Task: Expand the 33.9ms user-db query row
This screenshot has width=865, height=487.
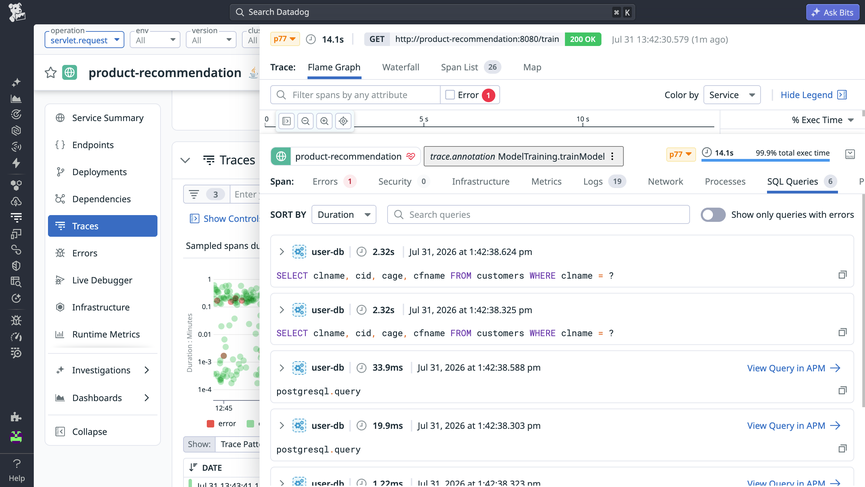Action: pos(281,368)
